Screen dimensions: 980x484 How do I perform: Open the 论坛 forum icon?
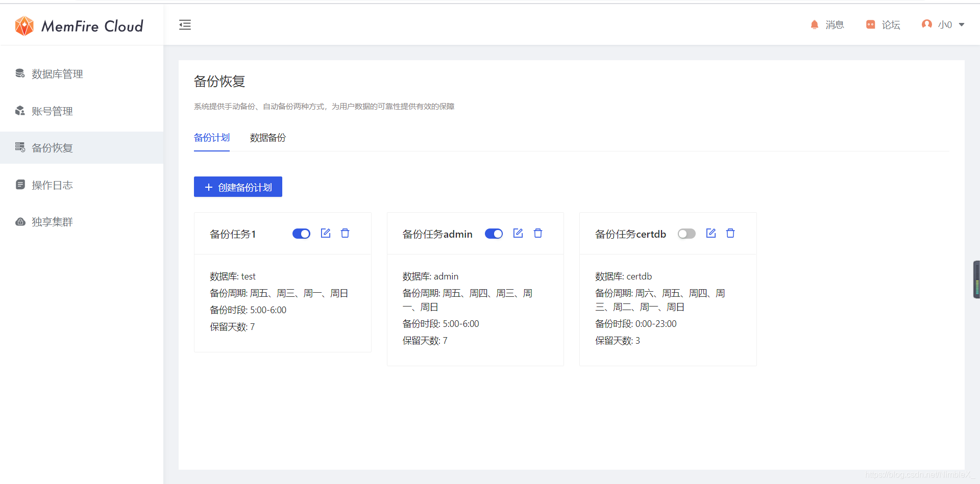[871, 24]
